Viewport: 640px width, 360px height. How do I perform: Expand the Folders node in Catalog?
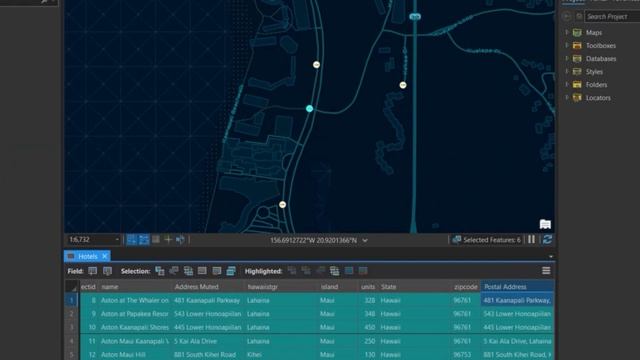tap(567, 84)
